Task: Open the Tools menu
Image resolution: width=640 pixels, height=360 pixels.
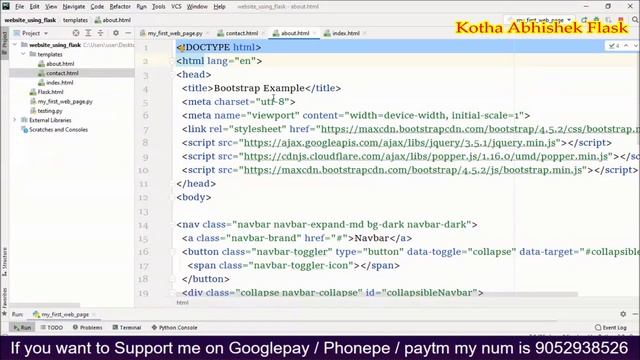Action: (x=158, y=7)
